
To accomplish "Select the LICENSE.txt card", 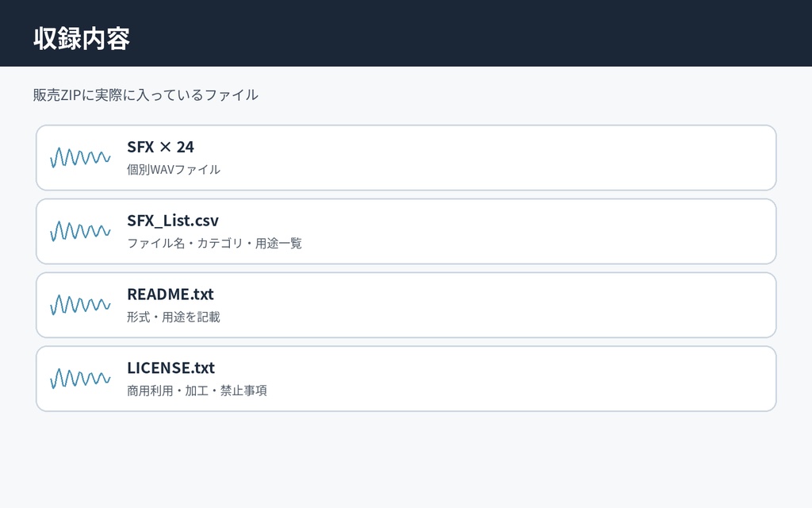I will pos(406,379).
